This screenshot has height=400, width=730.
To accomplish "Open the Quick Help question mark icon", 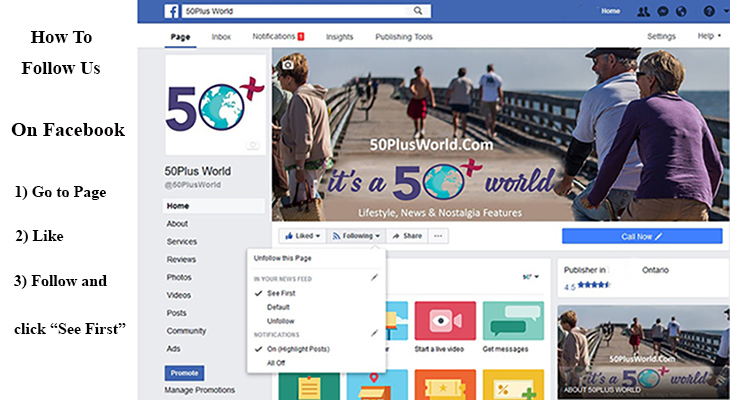I will 709,12.
